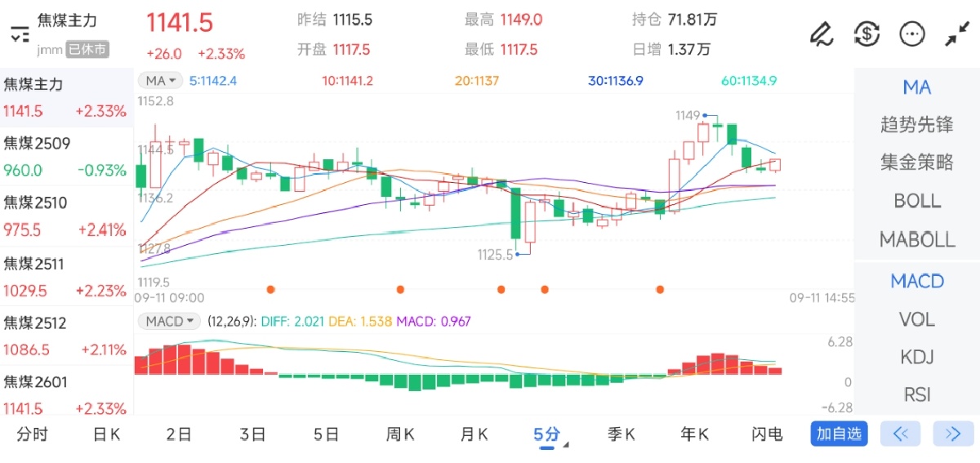Select contract 焦煤2509
Image resolution: width=980 pixels, height=463 pixels.
pyautogui.click(x=66, y=157)
